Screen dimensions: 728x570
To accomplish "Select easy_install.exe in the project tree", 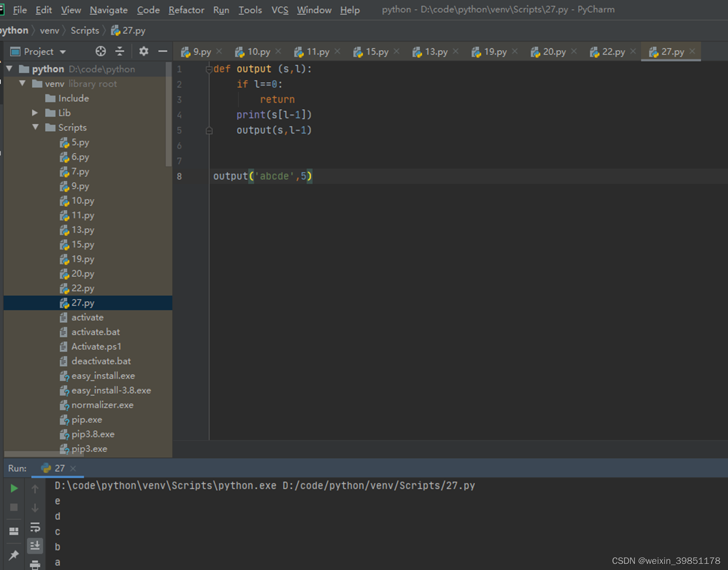I will [x=103, y=376].
